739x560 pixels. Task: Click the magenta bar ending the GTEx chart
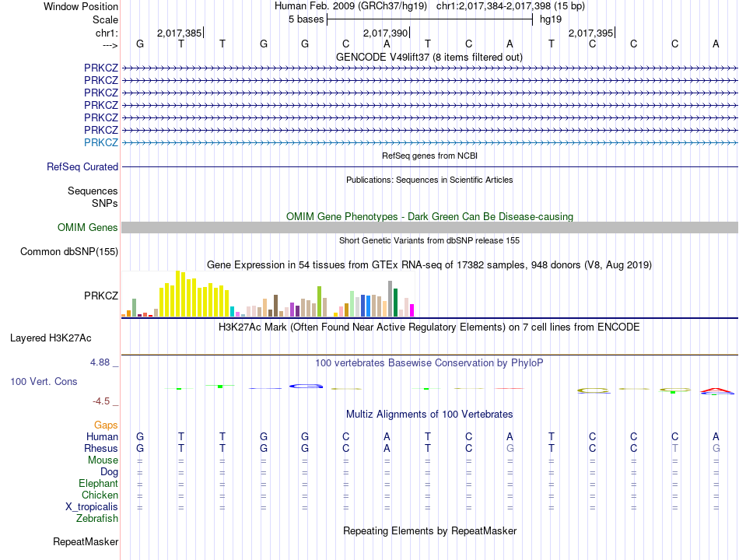pyautogui.click(x=412, y=310)
